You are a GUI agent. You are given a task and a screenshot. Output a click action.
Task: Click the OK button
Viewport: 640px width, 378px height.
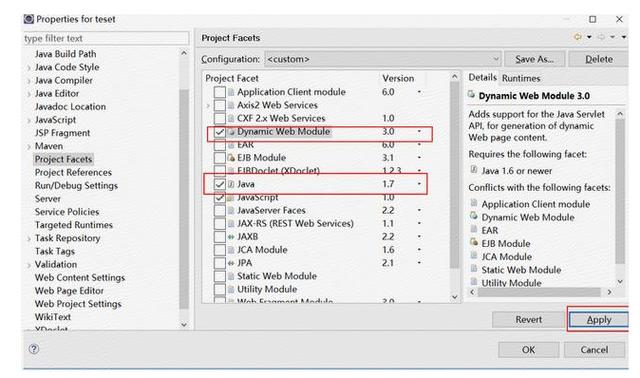[x=528, y=350]
